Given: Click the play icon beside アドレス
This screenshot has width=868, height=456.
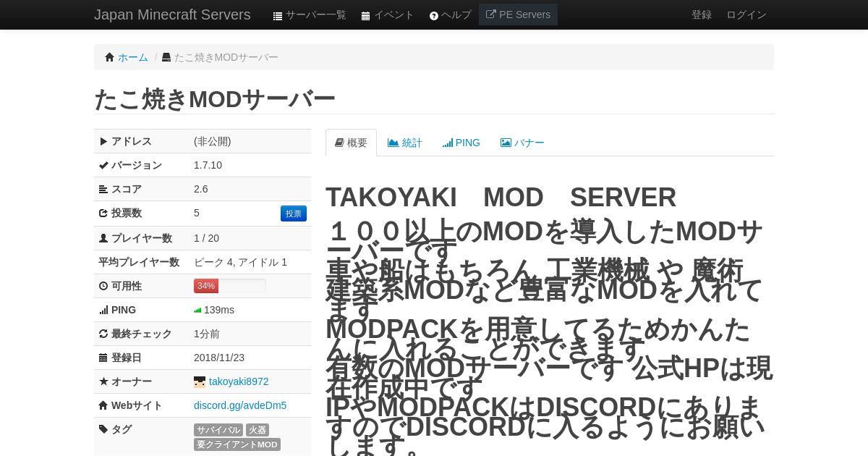Looking at the screenshot, I should [103, 141].
